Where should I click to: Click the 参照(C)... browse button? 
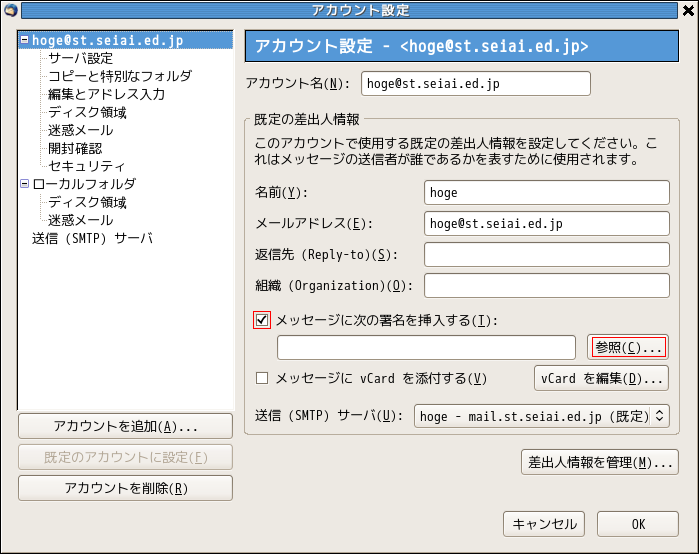coord(628,347)
